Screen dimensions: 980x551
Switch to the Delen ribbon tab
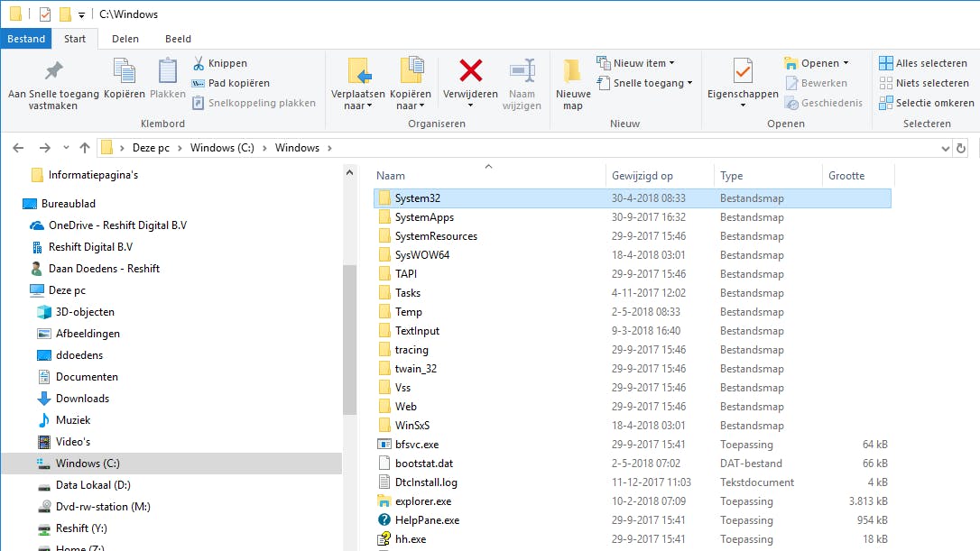(125, 39)
